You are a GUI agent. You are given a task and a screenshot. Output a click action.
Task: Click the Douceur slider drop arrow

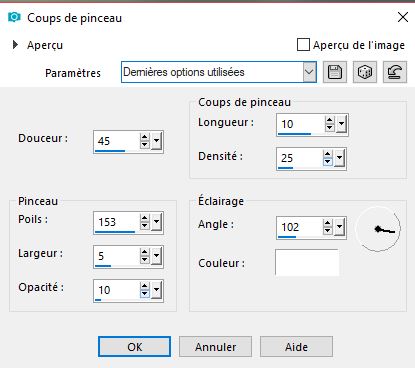pos(157,141)
